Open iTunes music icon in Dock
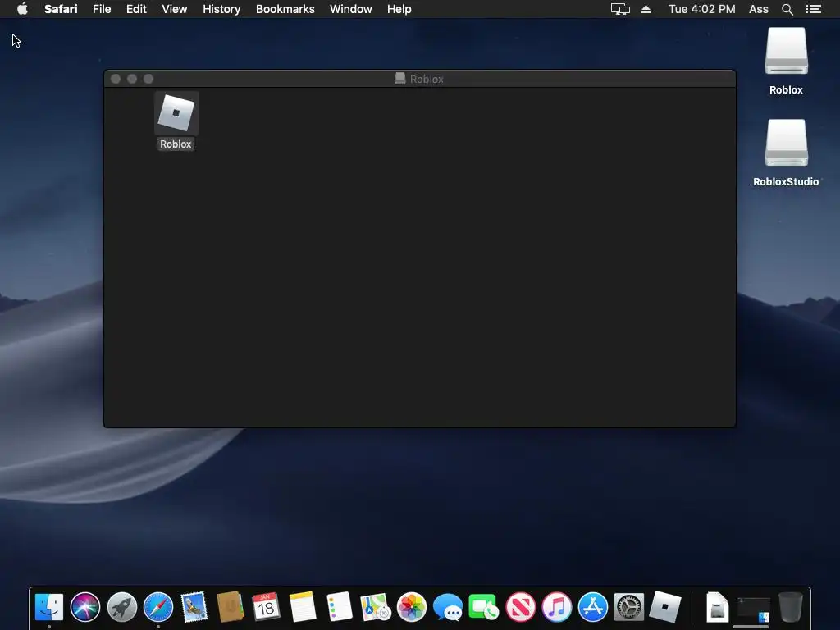The height and width of the screenshot is (630, 840). [x=557, y=607]
